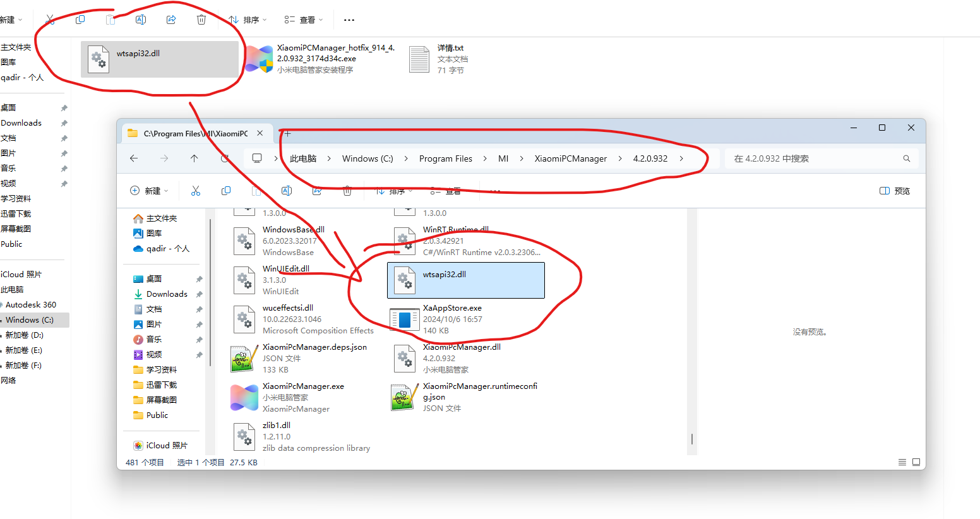Click the file list vertical scrollbar thumb

click(x=692, y=438)
